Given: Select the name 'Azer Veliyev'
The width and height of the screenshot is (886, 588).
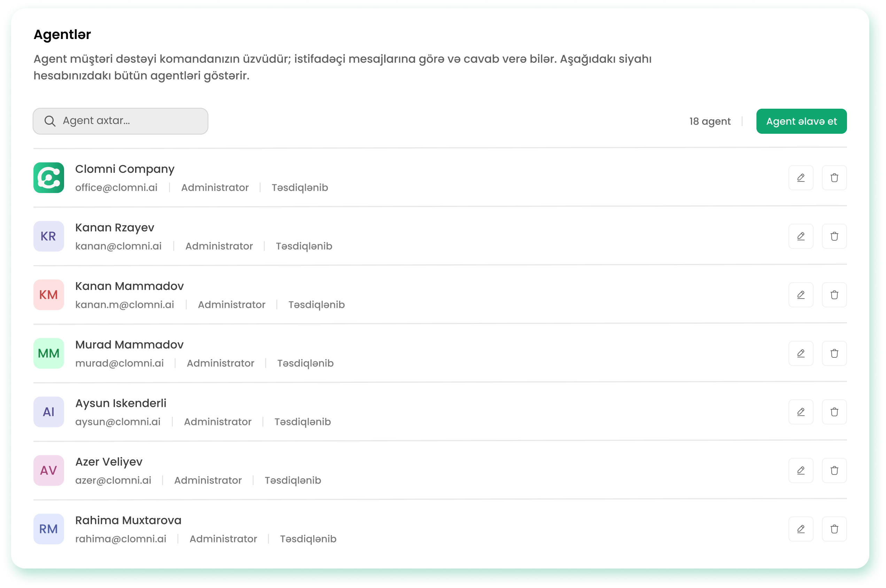Looking at the screenshot, I should (x=109, y=462).
